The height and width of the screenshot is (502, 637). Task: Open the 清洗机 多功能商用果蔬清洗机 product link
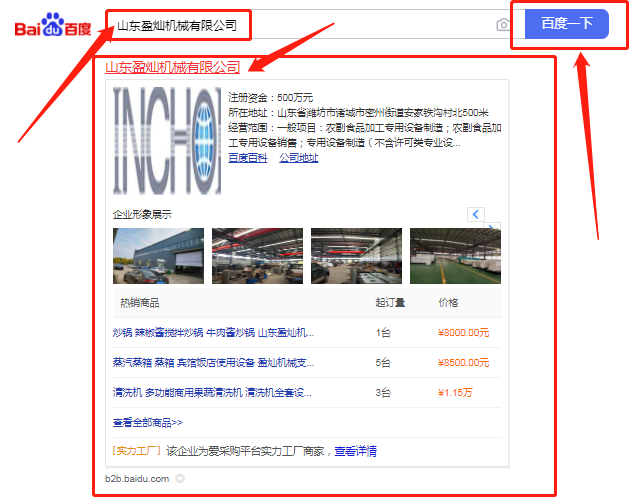coord(213,392)
